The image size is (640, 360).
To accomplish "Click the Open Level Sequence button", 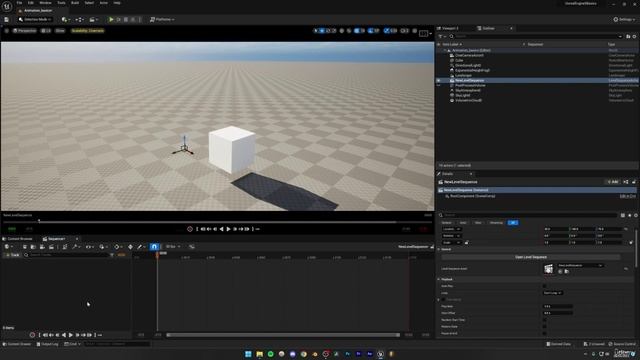I will pos(531,257).
